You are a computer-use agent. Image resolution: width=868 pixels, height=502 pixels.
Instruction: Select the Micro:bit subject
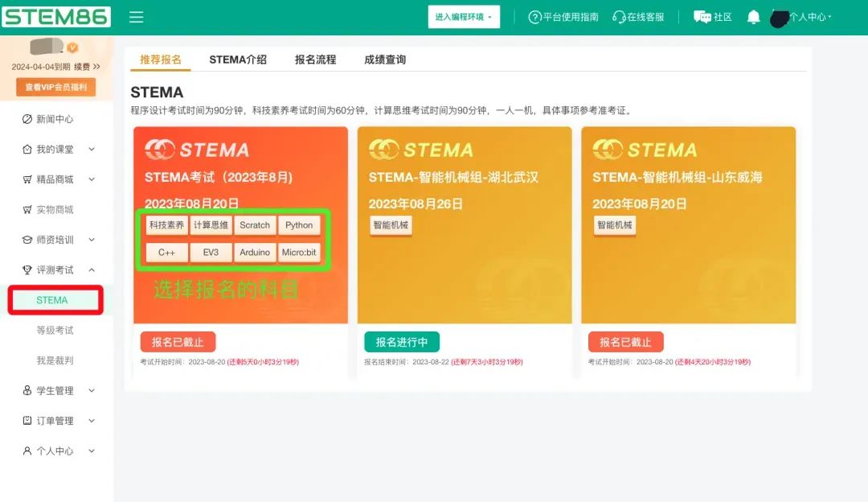[x=299, y=252]
